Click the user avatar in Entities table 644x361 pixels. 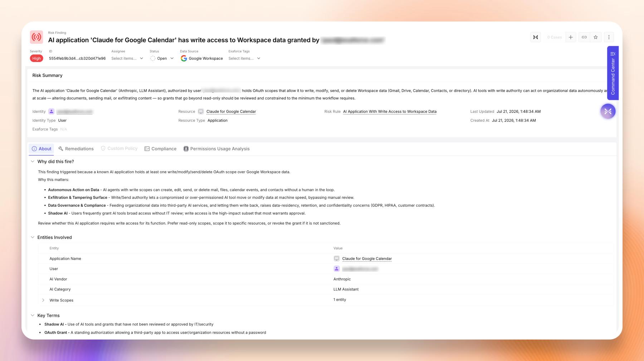(337, 269)
